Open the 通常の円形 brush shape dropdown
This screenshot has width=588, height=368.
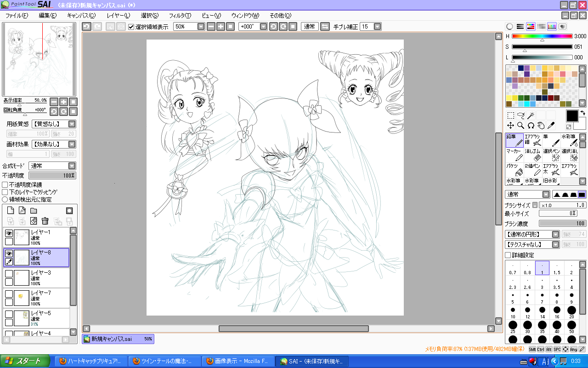point(556,234)
